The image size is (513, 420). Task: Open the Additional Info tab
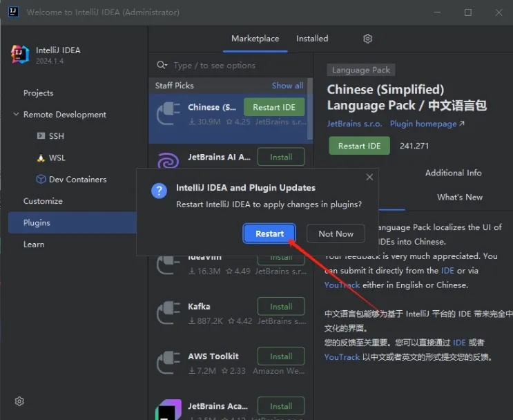pyautogui.click(x=453, y=173)
